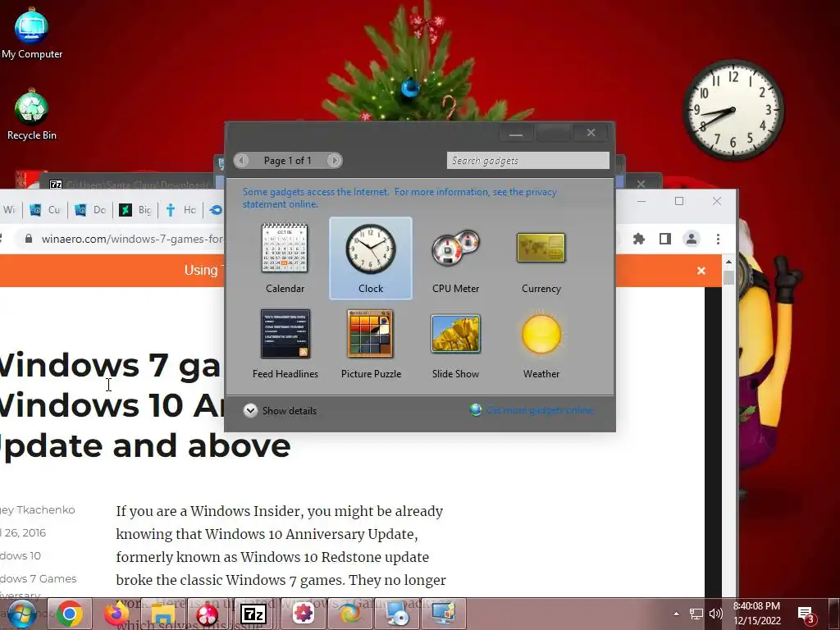Viewport: 840px width, 630px height.
Task: Open File Explorer from the taskbar
Action: (163, 614)
